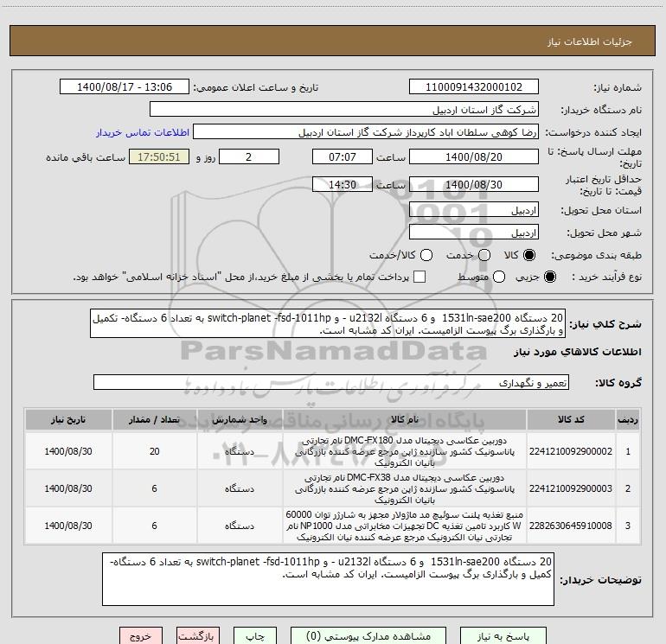Click the requester field رضا کوهی سلطان اباد
The height and width of the screenshot is (644, 666).
click(366, 132)
